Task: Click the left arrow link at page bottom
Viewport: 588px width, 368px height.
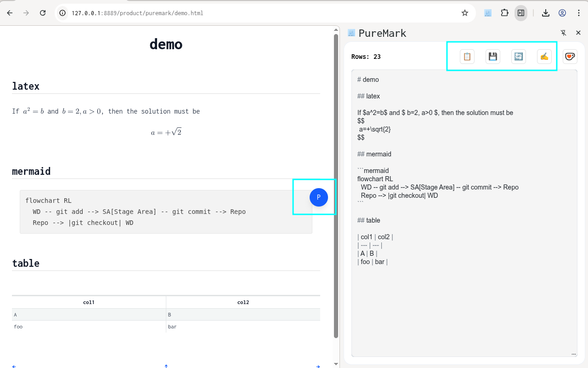Action: point(14,366)
